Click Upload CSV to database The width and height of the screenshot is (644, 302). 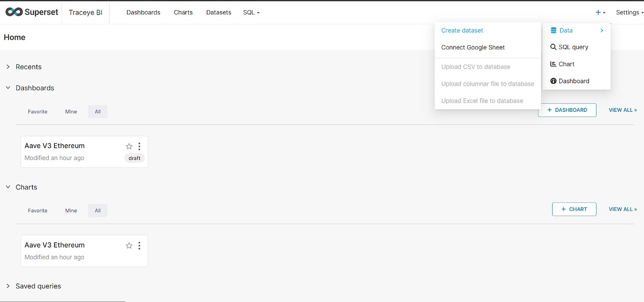[x=476, y=67]
